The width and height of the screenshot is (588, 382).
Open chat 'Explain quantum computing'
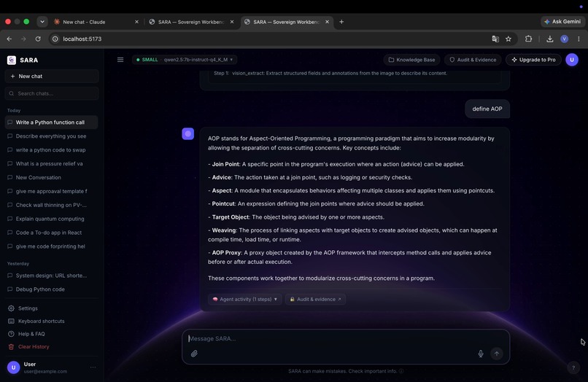51,219
